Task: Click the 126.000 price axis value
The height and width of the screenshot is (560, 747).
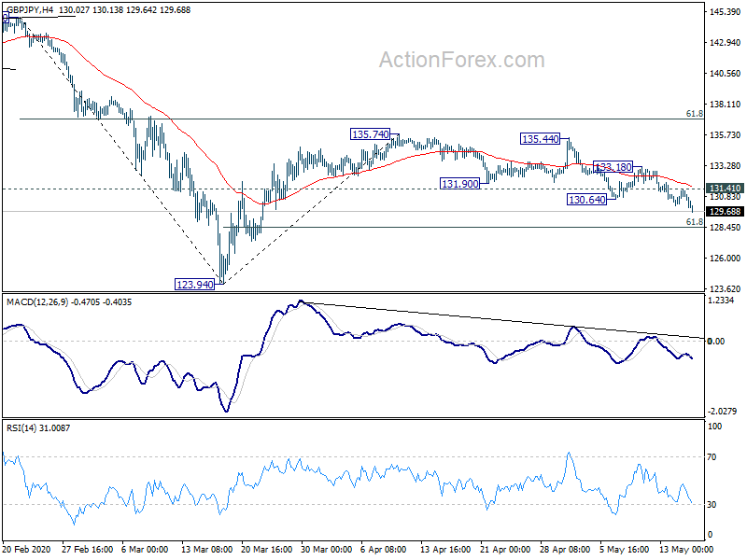Action: coord(726,259)
